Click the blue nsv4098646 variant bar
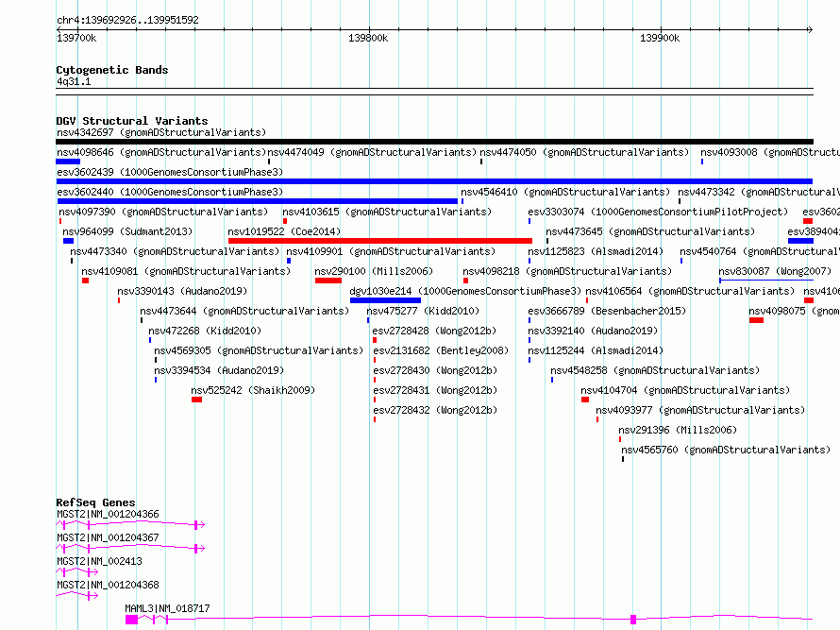The width and height of the screenshot is (840, 630). click(68, 162)
